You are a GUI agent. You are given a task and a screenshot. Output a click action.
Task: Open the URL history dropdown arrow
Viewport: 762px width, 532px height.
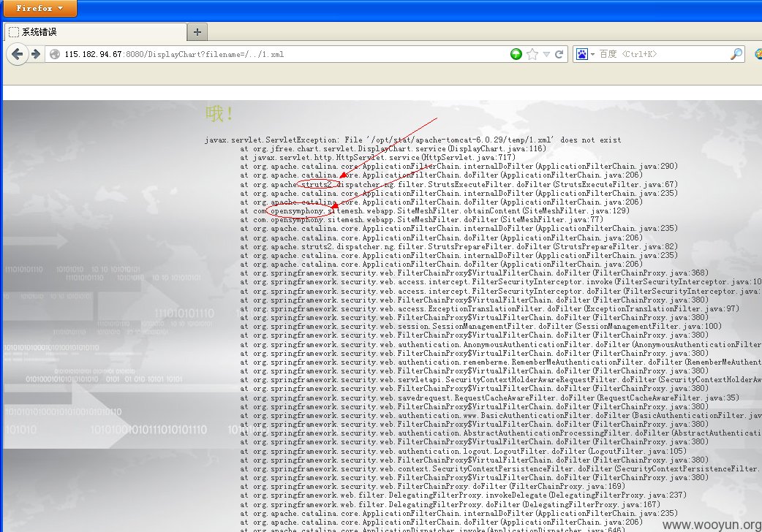(546, 54)
